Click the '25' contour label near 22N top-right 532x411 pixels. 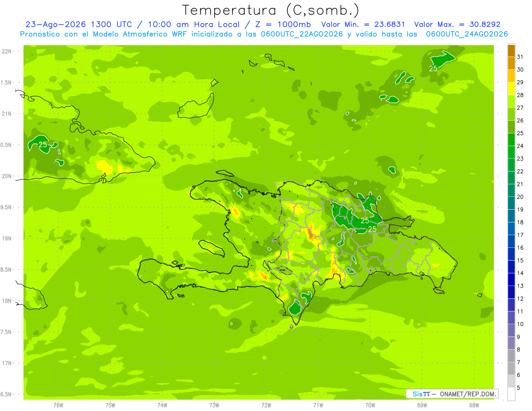tap(433, 68)
